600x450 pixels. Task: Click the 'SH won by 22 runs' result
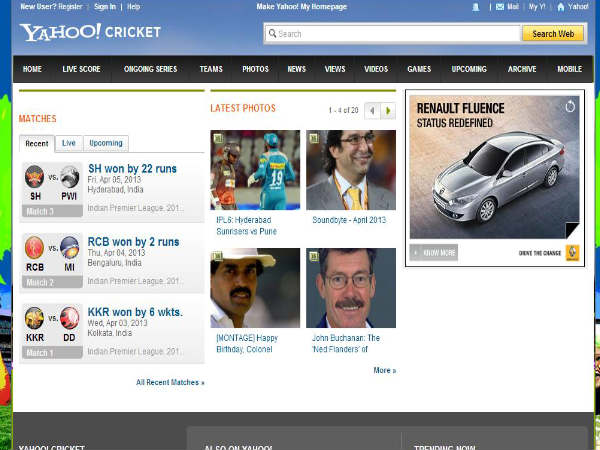pos(132,169)
